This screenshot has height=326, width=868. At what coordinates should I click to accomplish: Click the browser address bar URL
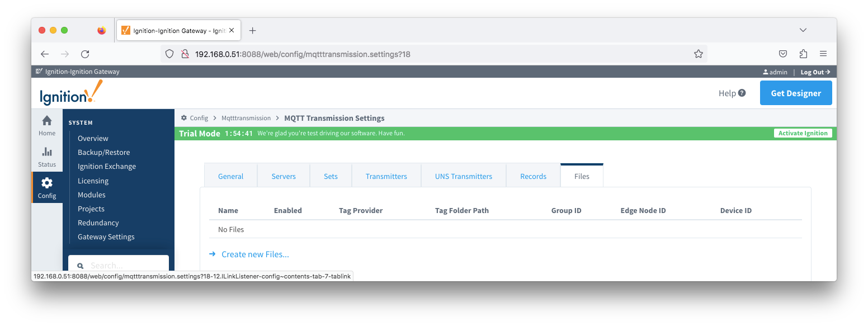[x=303, y=54]
